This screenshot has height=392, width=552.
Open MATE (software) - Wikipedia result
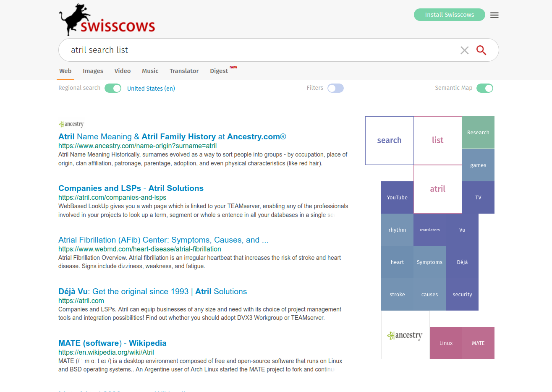tap(112, 343)
